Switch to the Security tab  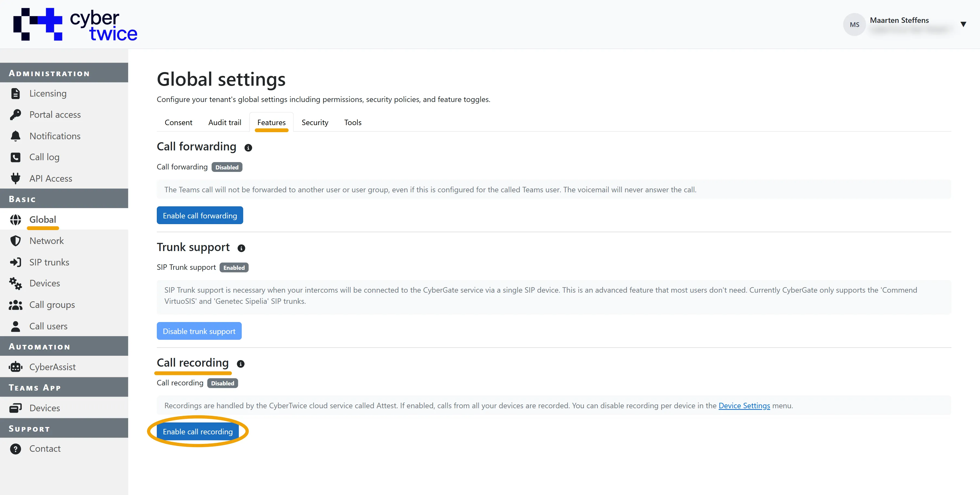[315, 122]
